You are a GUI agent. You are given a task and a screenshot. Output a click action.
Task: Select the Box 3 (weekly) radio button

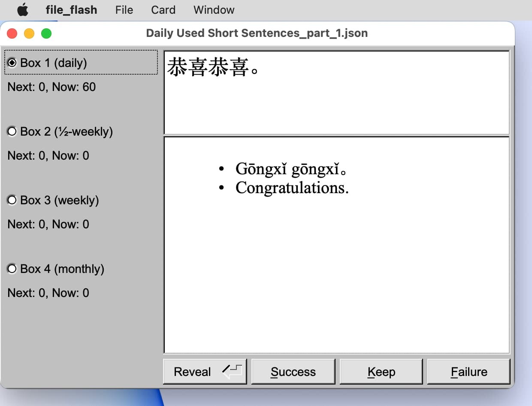click(x=12, y=200)
